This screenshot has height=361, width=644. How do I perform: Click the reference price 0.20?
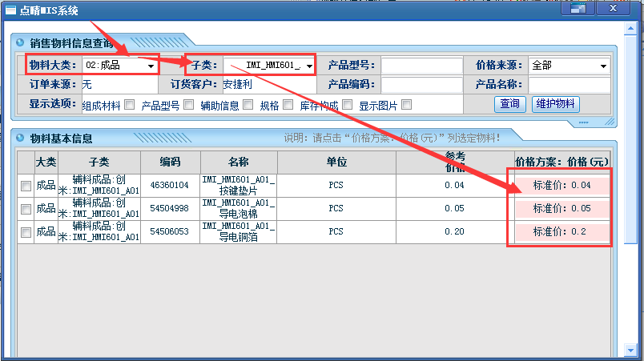coord(454,231)
